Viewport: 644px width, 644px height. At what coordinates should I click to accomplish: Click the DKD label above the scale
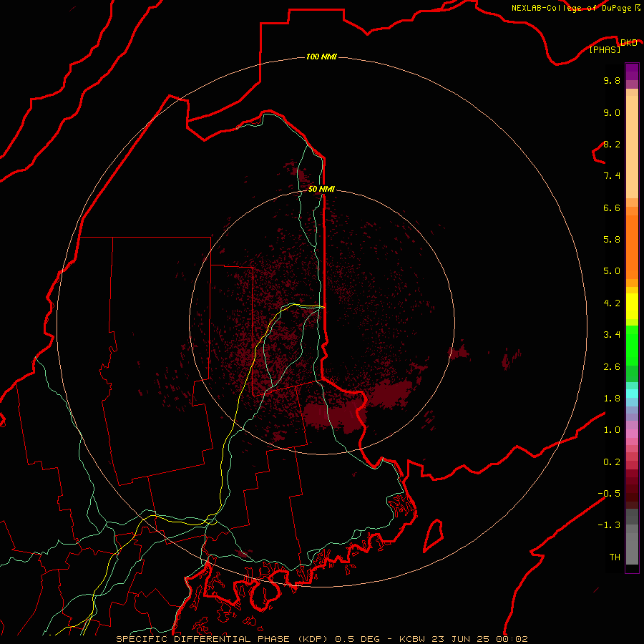(x=628, y=42)
